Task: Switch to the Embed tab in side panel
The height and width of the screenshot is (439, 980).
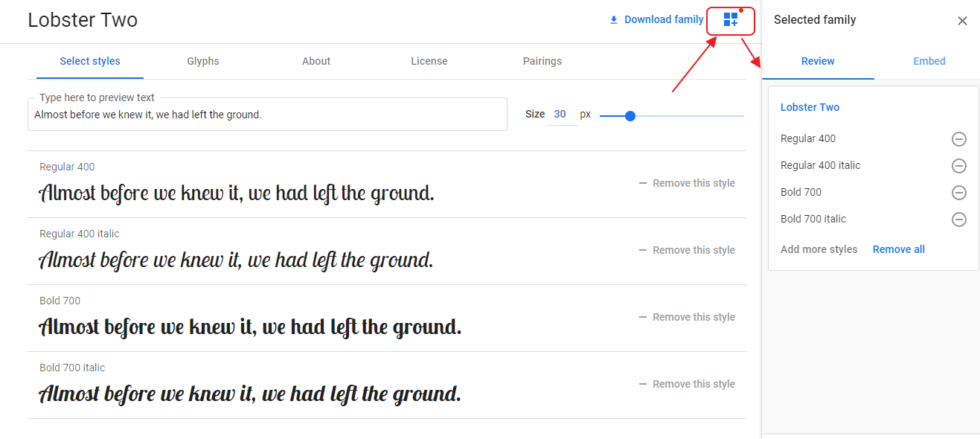Action: point(929,61)
